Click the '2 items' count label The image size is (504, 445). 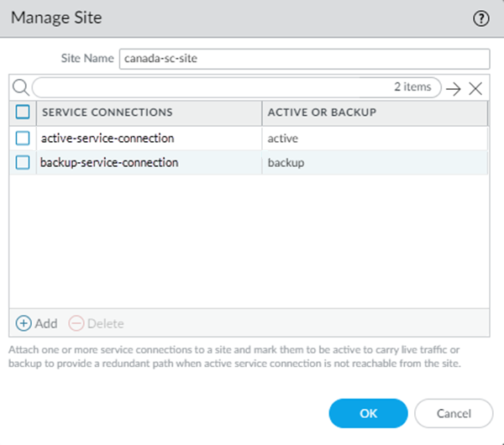tap(412, 86)
